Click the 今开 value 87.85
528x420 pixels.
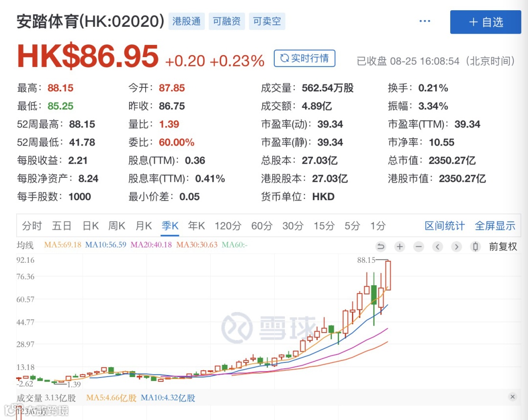tap(172, 88)
